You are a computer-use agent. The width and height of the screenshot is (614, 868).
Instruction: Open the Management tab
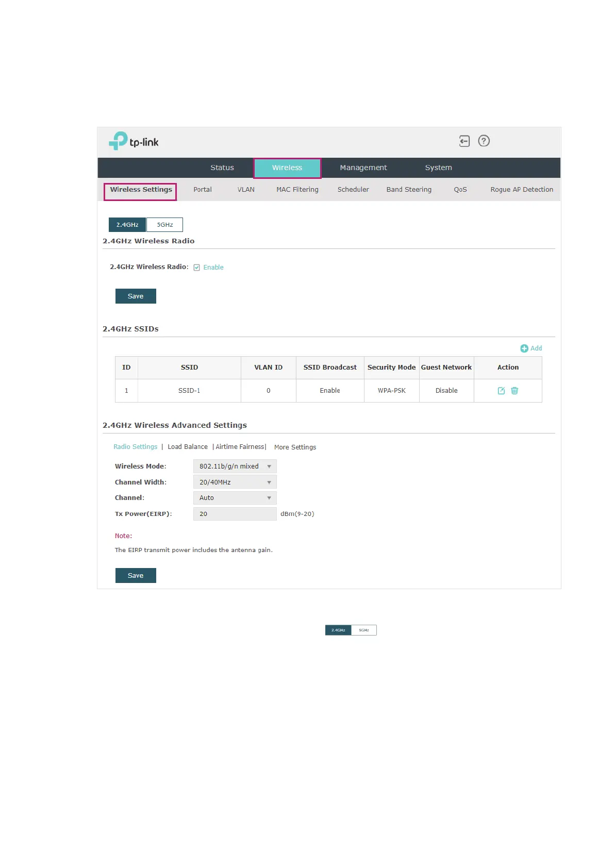pyautogui.click(x=363, y=168)
